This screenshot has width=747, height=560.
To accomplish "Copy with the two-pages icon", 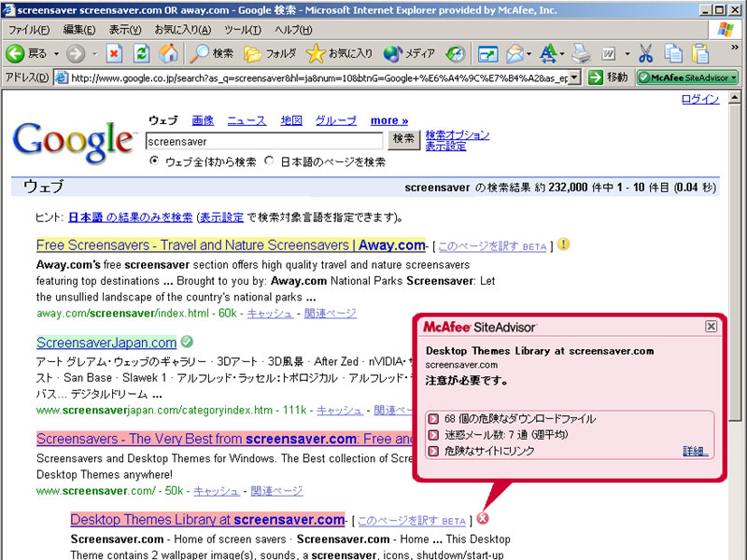I will pyautogui.click(x=673, y=53).
